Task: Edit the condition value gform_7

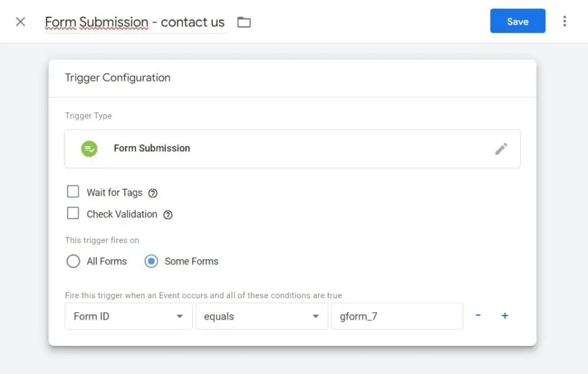Action: click(x=397, y=316)
